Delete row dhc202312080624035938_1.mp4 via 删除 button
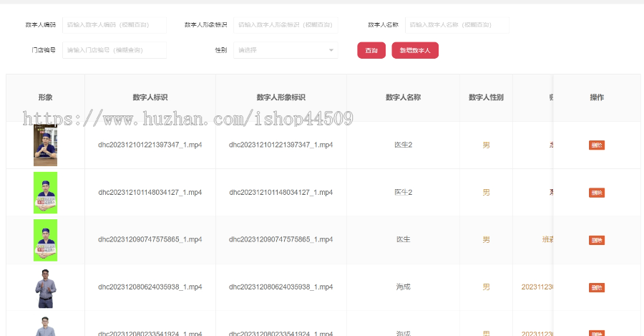Viewport: 644px width, 336px height. point(596,287)
